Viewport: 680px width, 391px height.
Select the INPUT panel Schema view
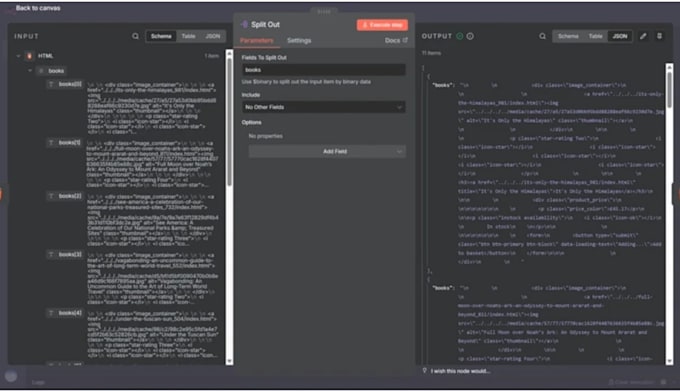161,36
